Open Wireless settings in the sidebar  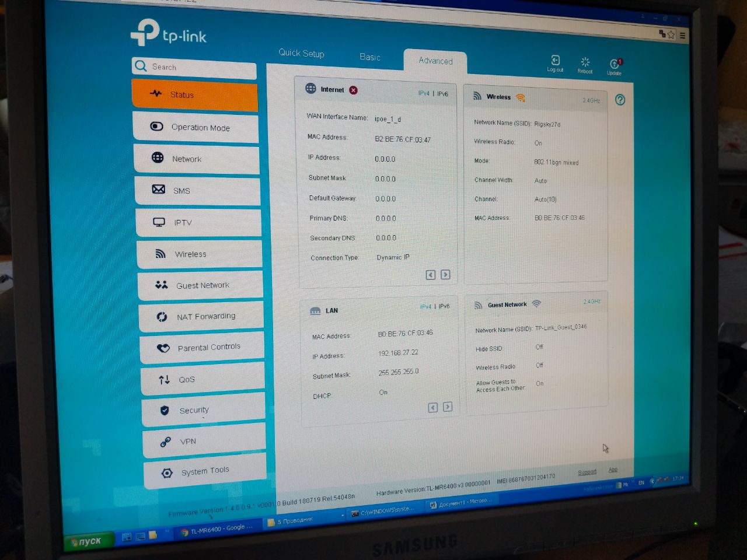(200, 254)
